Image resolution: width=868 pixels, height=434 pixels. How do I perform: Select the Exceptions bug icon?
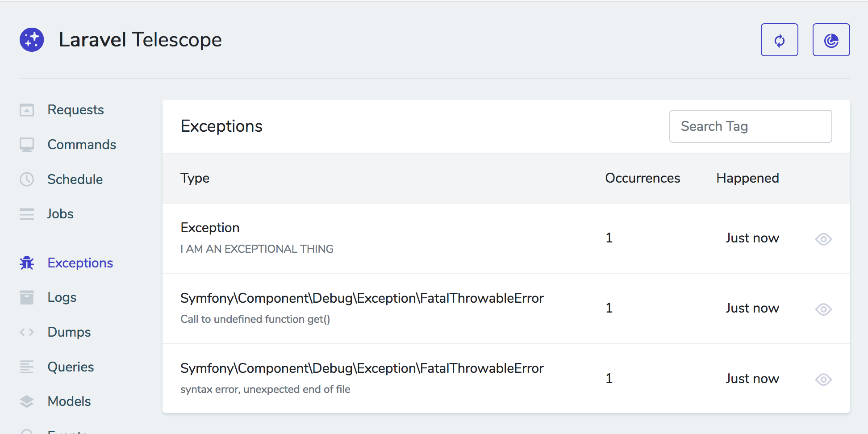click(x=27, y=263)
